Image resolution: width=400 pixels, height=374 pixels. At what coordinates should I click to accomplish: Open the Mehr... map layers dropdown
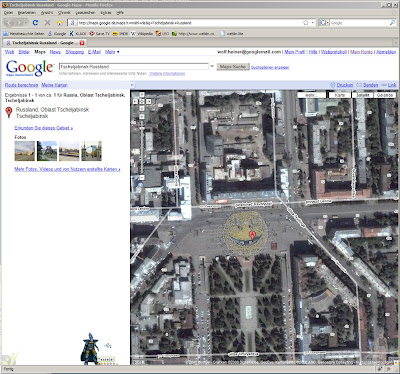312,95
